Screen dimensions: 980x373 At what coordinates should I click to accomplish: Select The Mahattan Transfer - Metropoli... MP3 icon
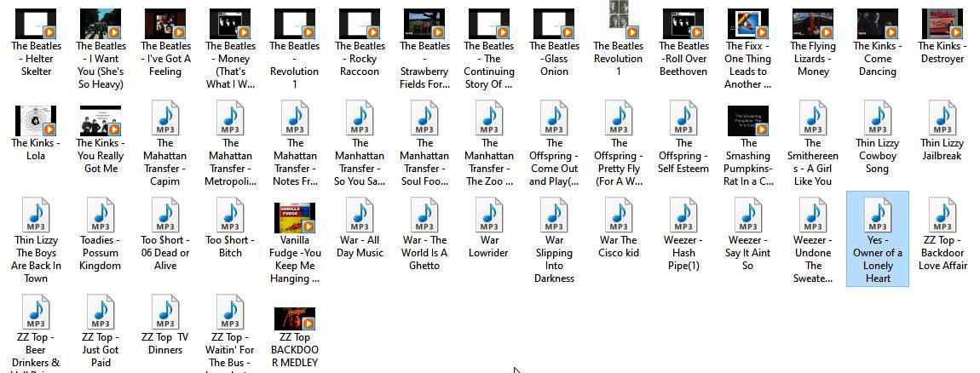tap(230, 118)
